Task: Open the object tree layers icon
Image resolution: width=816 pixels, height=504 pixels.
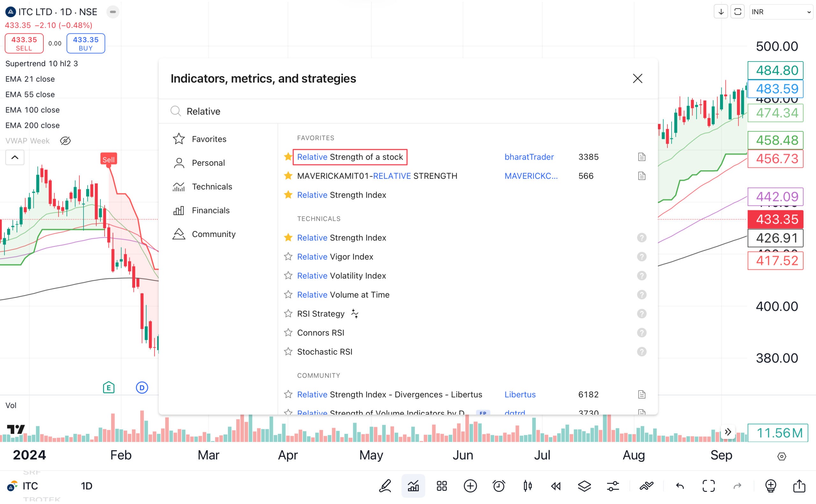Action: tap(584, 486)
